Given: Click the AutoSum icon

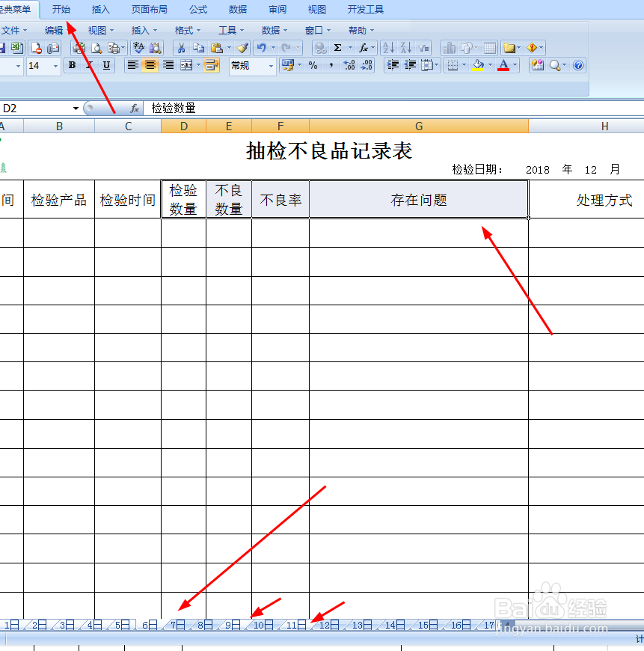Looking at the screenshot, I should pos(338,47).
